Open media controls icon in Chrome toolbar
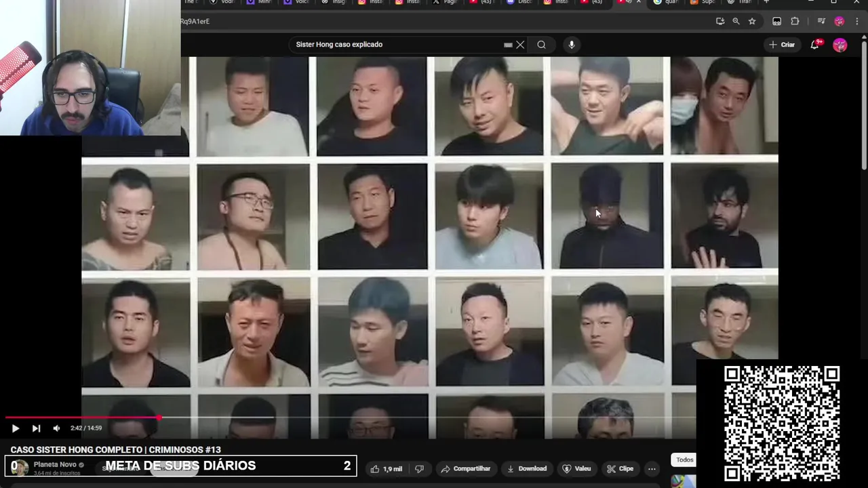 [821, 21]
